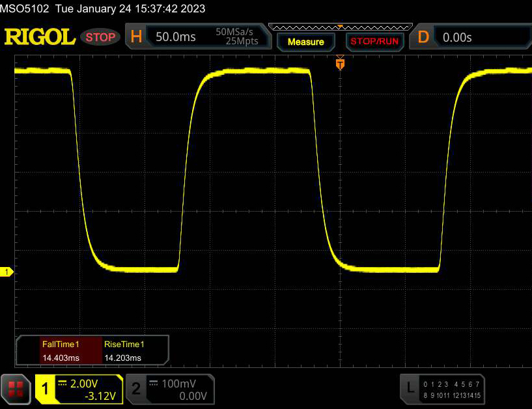Click the waveform memory position bar
This screenshot has width=532, height=409.
tap(341, 27)
